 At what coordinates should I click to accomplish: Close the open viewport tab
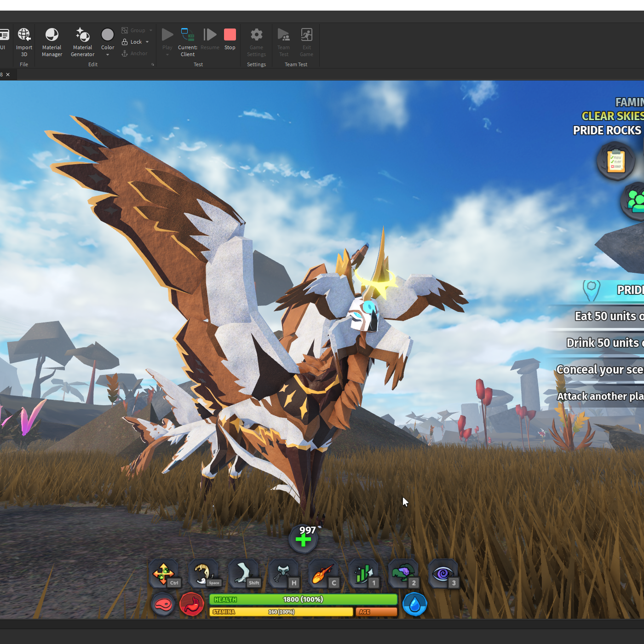coord(8,75)
